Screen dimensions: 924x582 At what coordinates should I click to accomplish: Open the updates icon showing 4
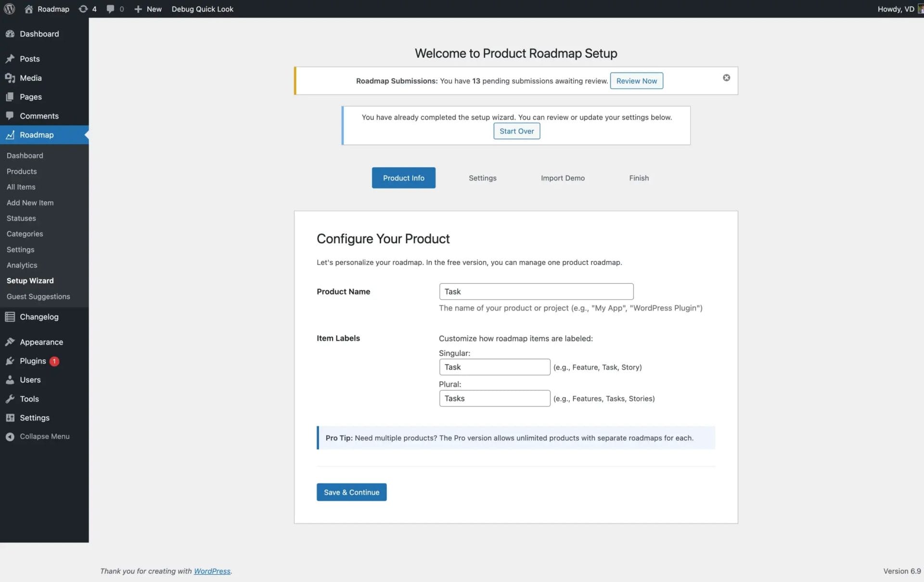(87, 9)
